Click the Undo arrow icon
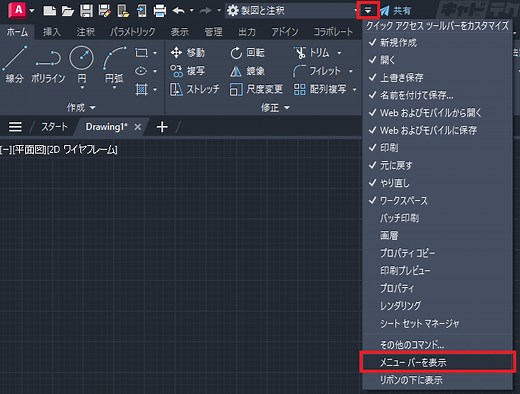The width and height of the screenshot is (520, 394). click(x=179, y=11)
